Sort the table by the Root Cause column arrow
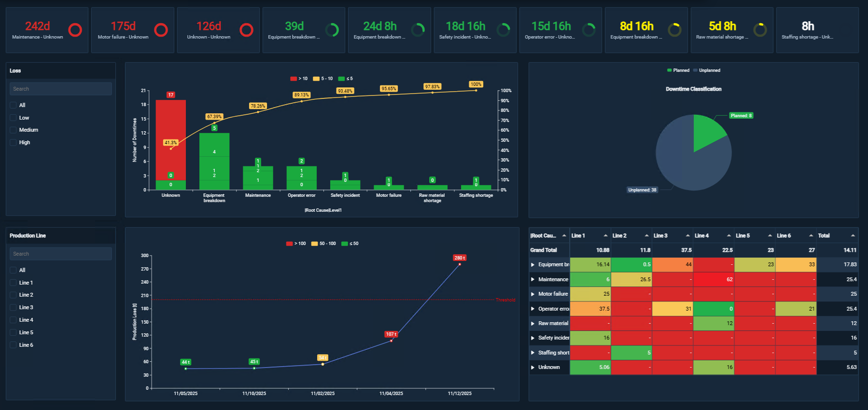The width and height of the screenshot is (868, 410). point(564,235)
